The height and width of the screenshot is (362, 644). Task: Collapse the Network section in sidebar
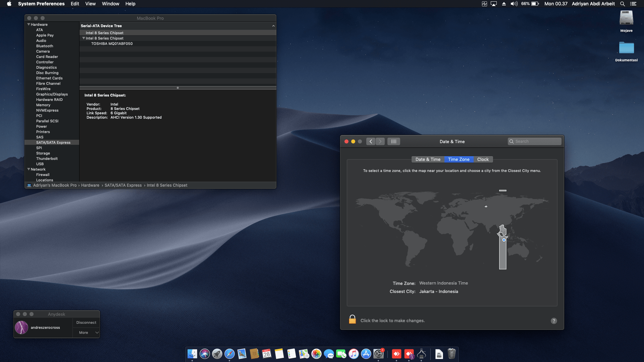click(x=29, y=169)
